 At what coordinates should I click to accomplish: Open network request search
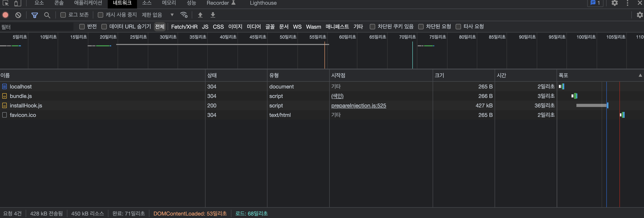point(47,15)
